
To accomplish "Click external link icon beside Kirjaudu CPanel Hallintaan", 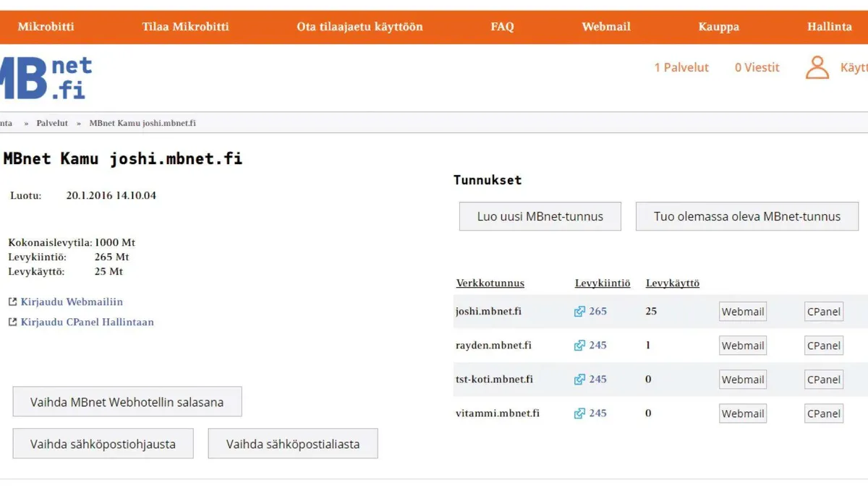I will tap(12, 322).
